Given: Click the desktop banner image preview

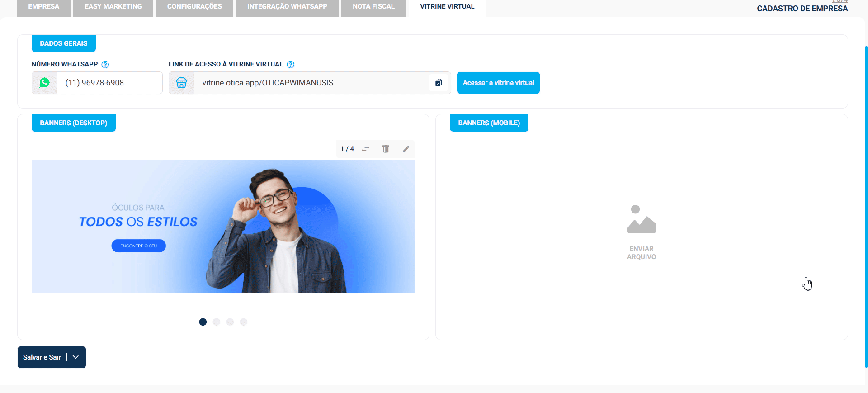Looking at the screenshot, I should click(223, 226).
